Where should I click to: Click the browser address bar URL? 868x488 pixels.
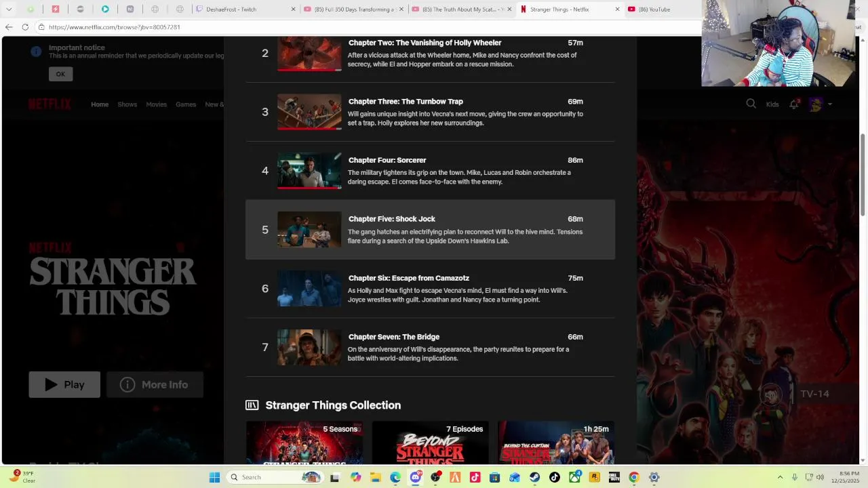(114, 27)
